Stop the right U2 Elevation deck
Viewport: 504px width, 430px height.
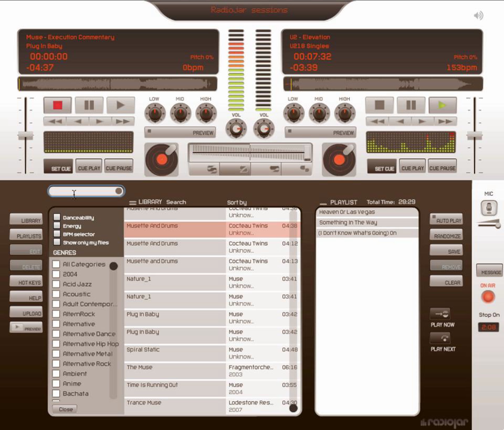[379, 105]
